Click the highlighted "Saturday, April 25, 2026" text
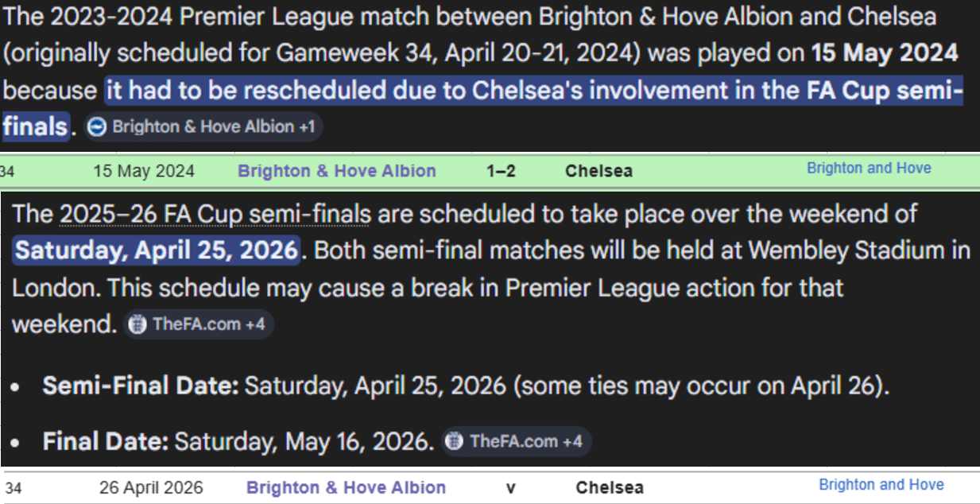 click(x=157, y=250)
